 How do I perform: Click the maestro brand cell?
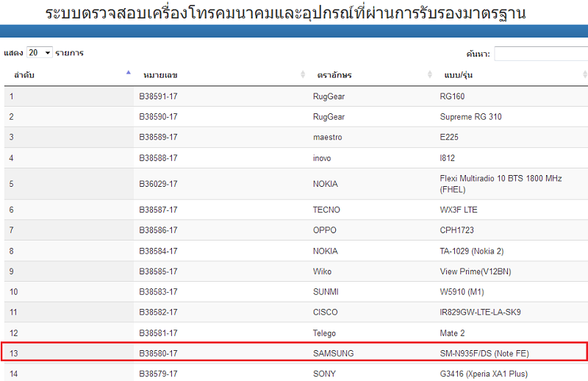(327, 137)
